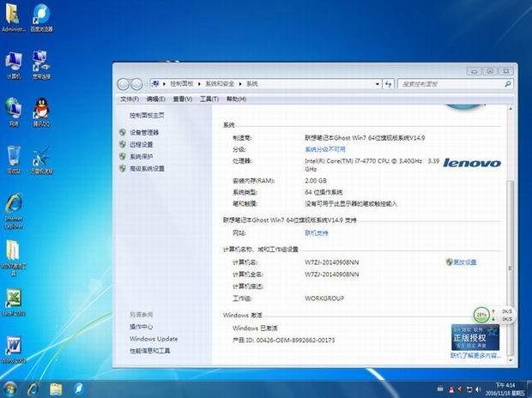Image resolution: width=532 pixels, height=398 pixels.
Task: Open Word 2003 desktop shortcut
Action: pyautogui.click(x=14, y=347)
